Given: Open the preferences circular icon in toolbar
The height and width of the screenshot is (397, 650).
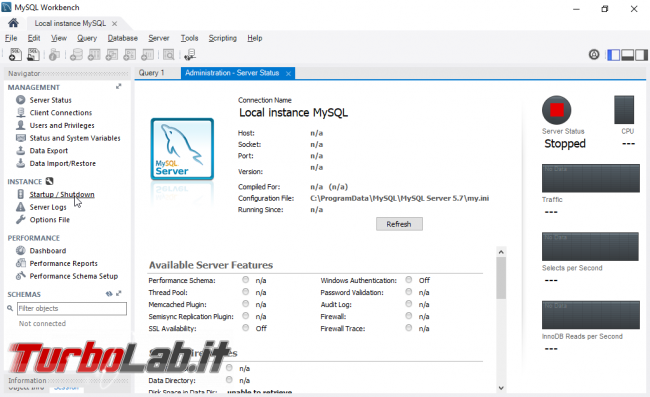Looking at the screenshot, I should [594, 55].
